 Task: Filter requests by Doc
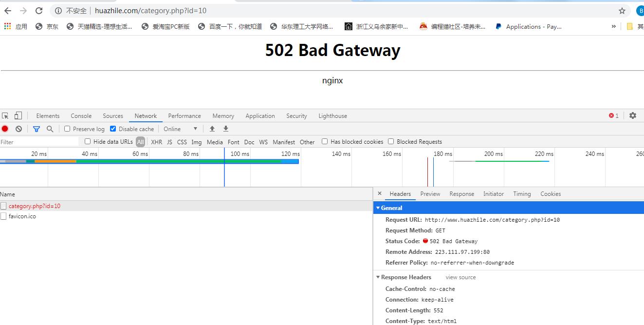click(x=249, y=142)
